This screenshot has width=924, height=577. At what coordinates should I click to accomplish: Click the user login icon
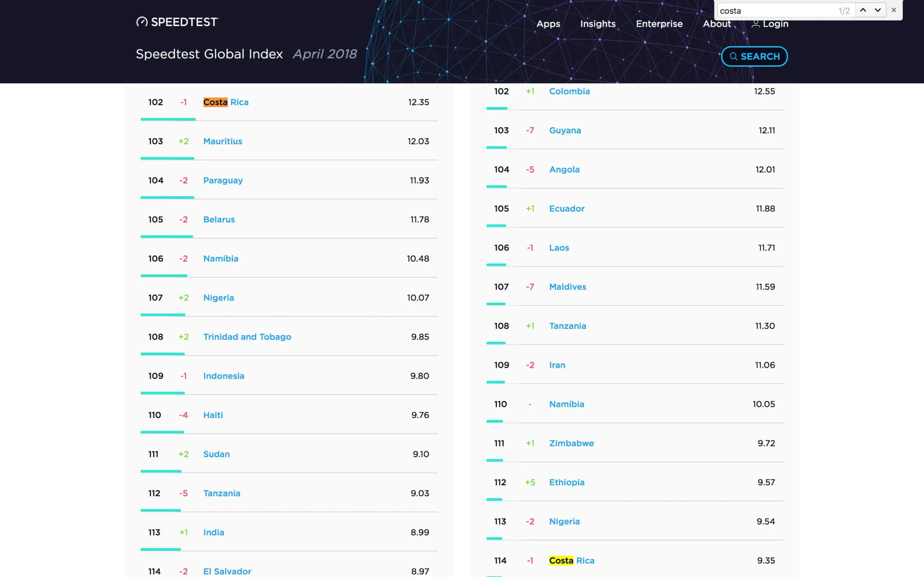(x=755, y=23)
